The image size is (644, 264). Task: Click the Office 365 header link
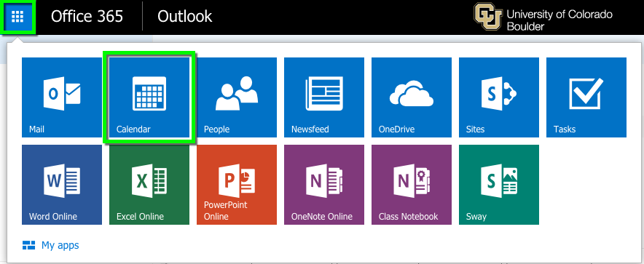point(87,17)
